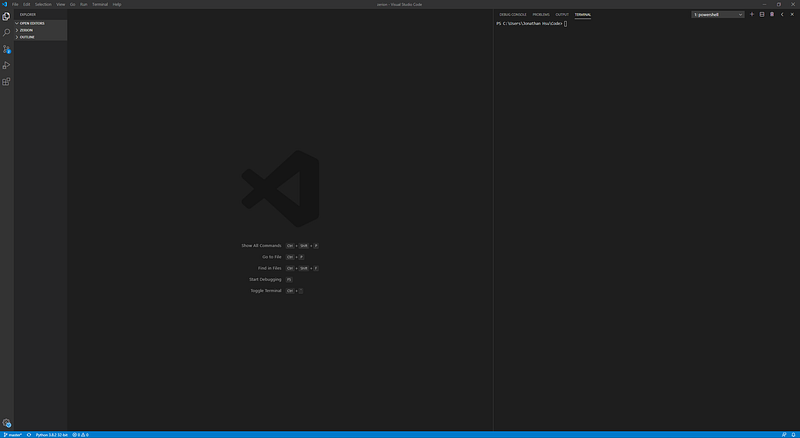The width and height of the screenshot is (800, 438).
Task: Open the powershell terminal selector dropdown
Action: pyautogui.click(x=718, y=15)
